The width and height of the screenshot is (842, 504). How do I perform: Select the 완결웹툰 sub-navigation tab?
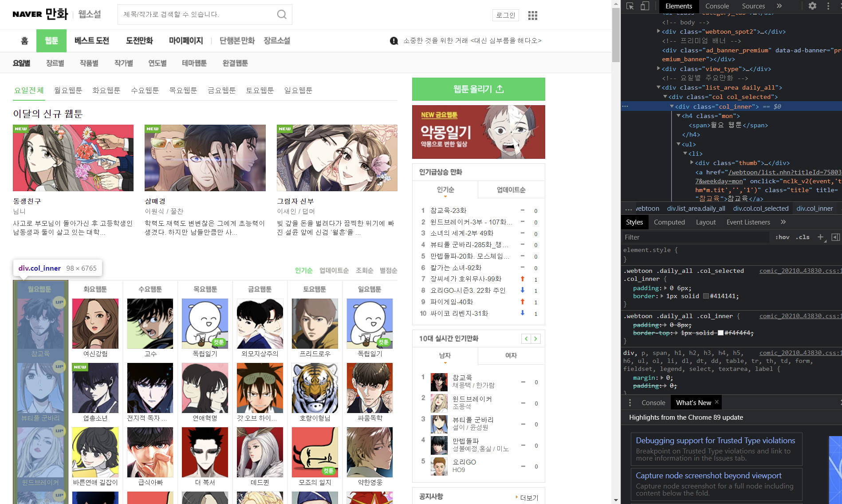pos(235,63)
